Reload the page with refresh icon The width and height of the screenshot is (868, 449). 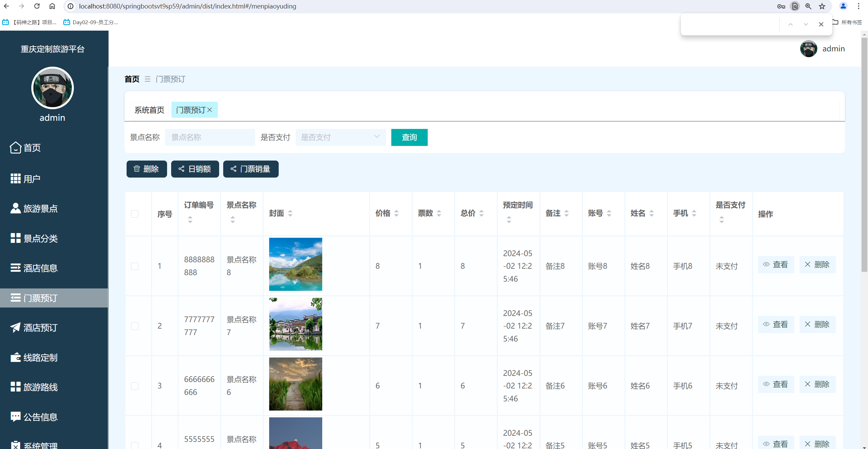(x=37, y=6)
